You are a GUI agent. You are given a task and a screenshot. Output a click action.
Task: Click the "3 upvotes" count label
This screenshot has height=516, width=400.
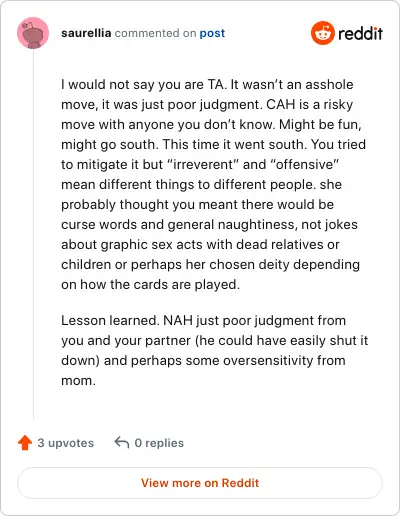[66, 443]
